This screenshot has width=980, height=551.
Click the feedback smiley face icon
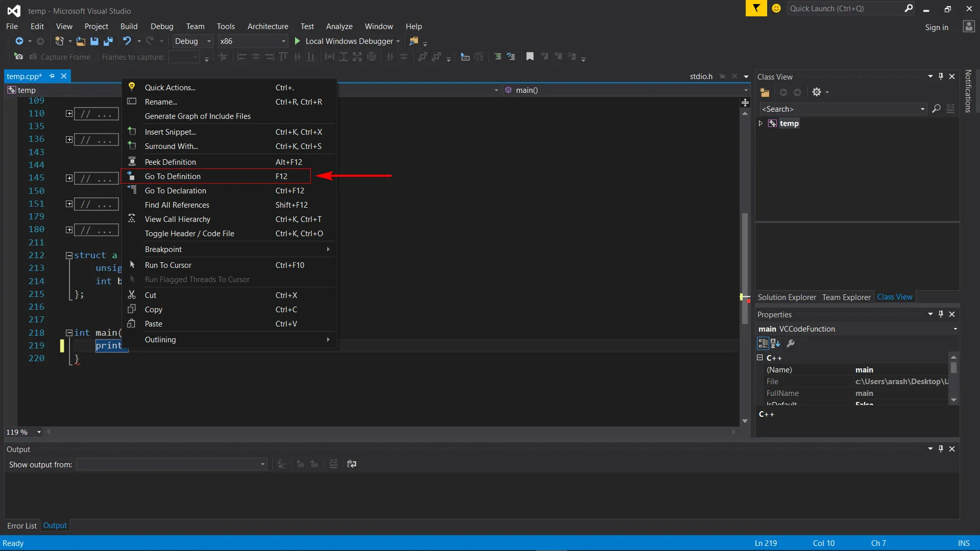776,9
